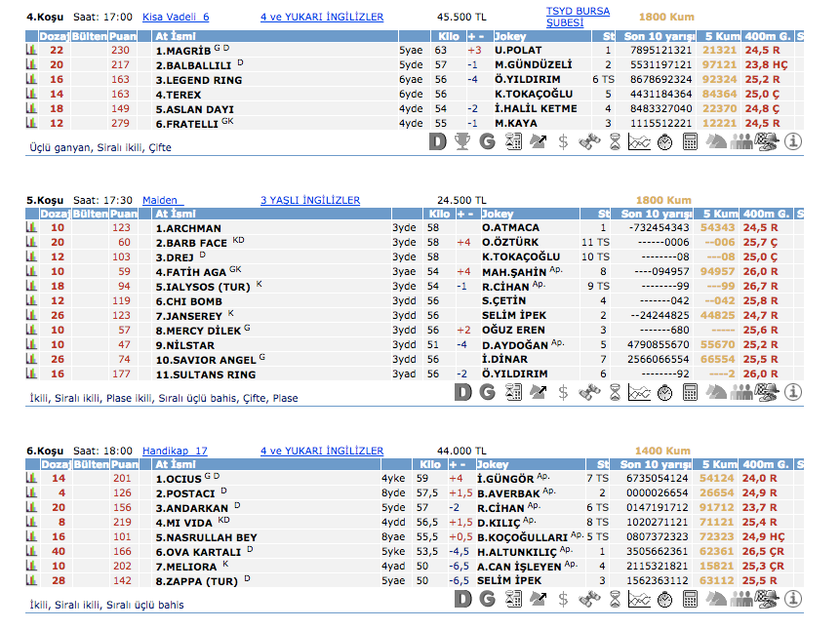Image resolution: width=840 pixels, height=629 pixels.
Task: Open the horse heads icon for race 6
Action: (715, 599)
